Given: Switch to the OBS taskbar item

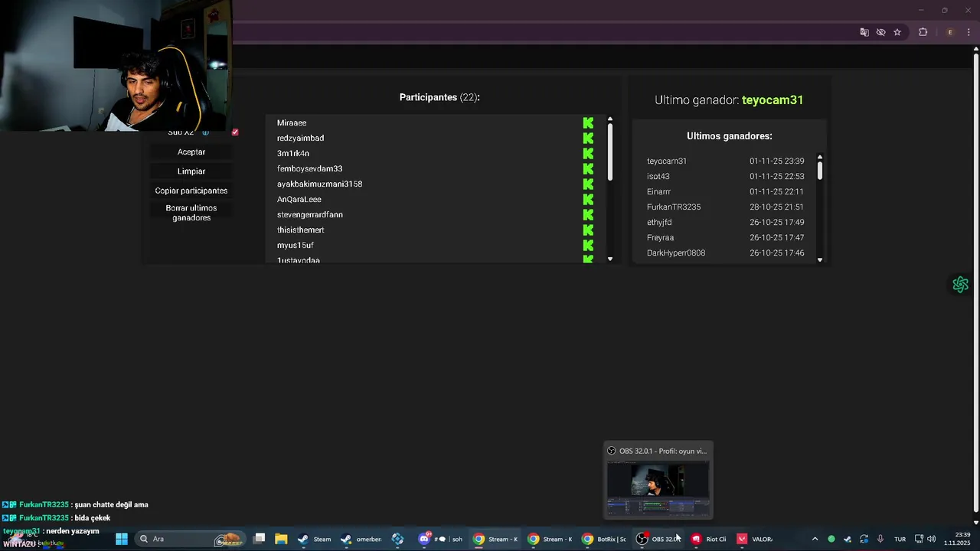Looking at the screenshot, I should click(x=659, y=539).
